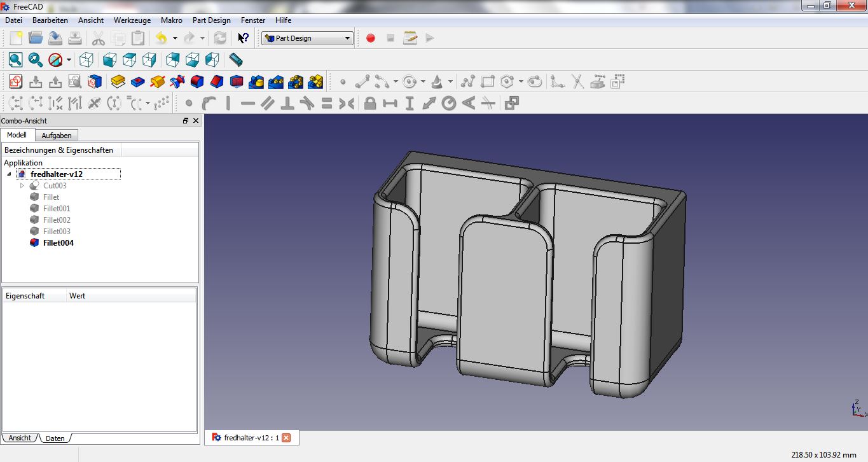868x462 pixels.
Task: Set the view to front
Action: (109, 59)
